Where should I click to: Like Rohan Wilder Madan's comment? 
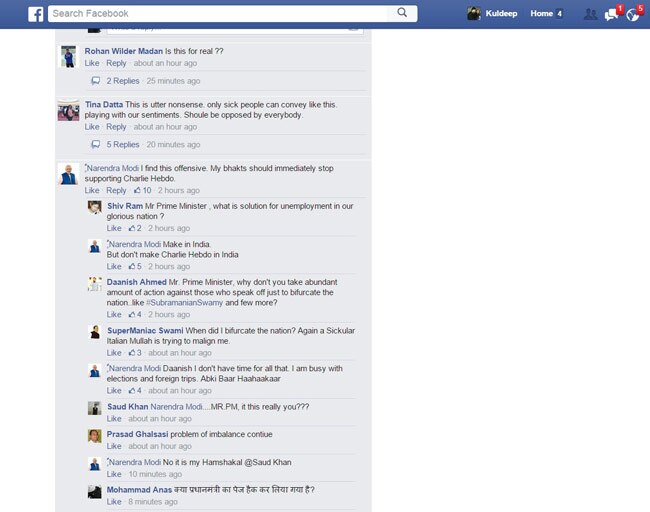tap(92, 63)
